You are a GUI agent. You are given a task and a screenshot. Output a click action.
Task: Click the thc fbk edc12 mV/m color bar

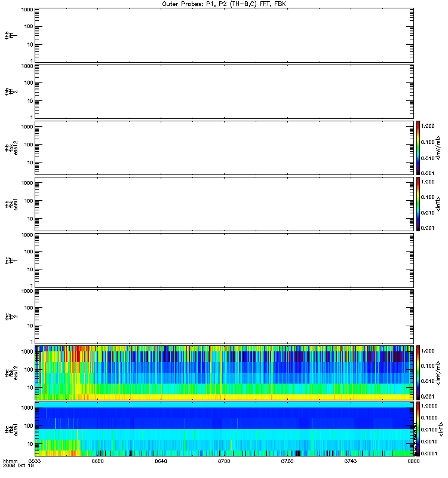(418, 373)
